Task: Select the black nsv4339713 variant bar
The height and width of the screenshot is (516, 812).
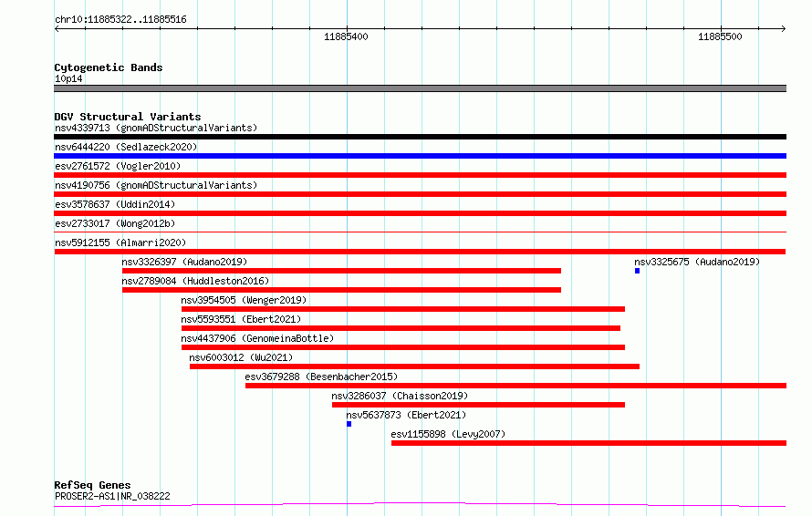Action: coord(420,137)
